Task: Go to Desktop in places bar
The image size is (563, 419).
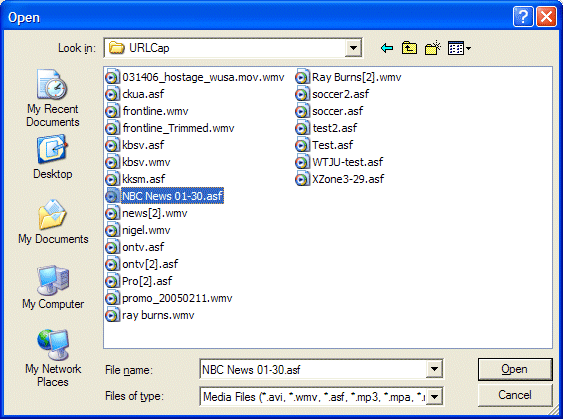Action: point(53,157)
